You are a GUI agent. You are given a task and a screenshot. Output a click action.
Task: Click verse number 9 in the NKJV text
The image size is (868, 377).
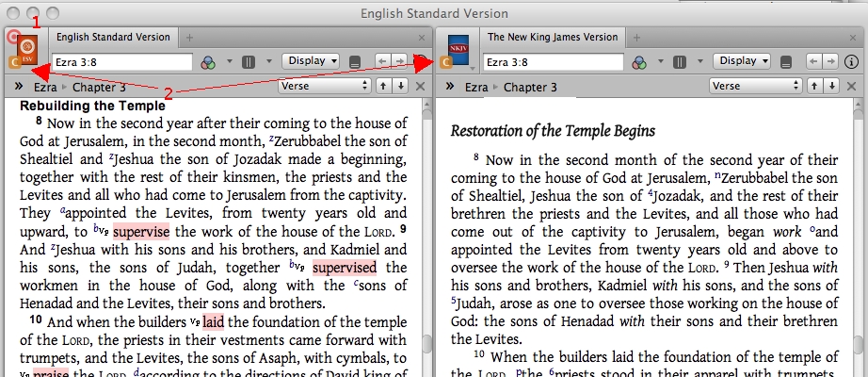point(726,266)
